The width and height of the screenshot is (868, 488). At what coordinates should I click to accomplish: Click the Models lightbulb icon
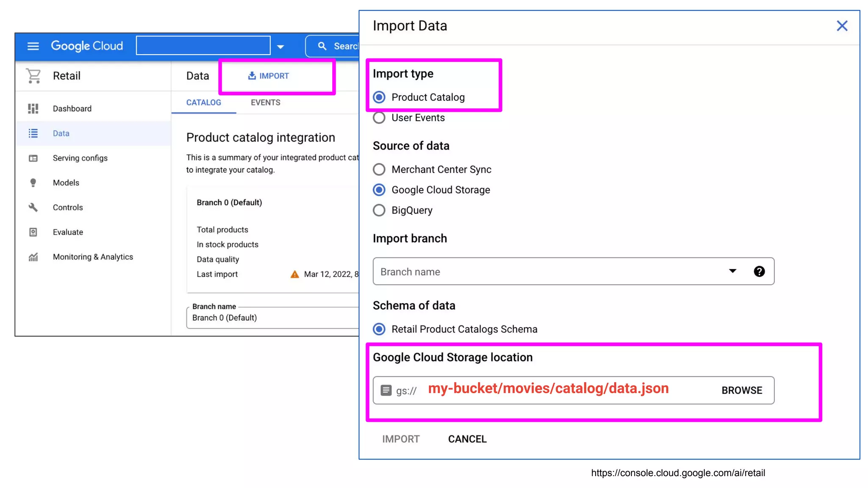33,183
